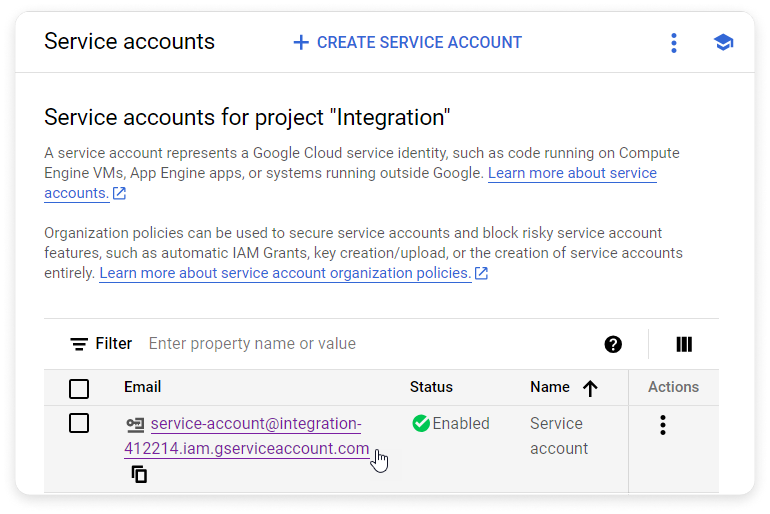
Task: Sort the table by the Status column header
Action: [431, 387]
